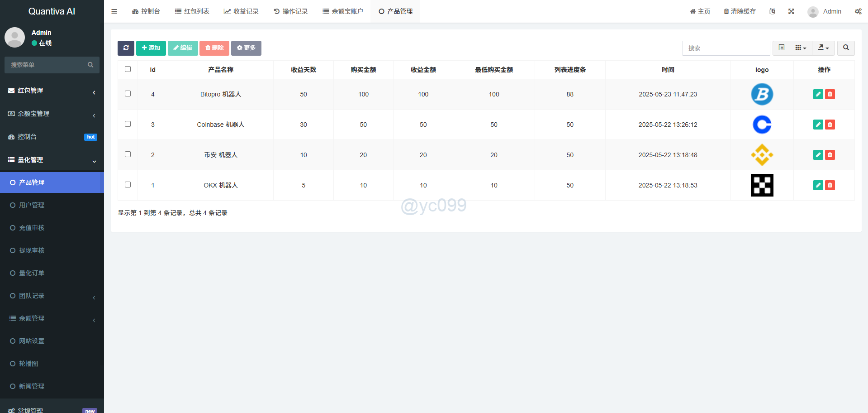
Task: Click the 清除缓存 link in header
Action: 740,11
